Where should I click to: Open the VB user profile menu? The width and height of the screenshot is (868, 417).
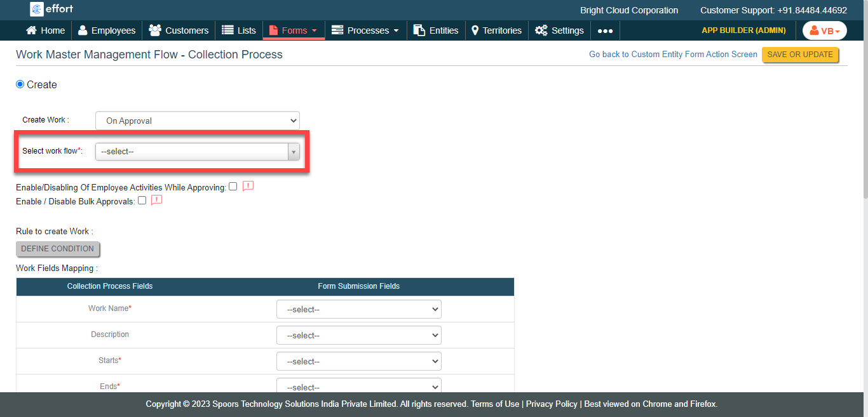[824, 30]
